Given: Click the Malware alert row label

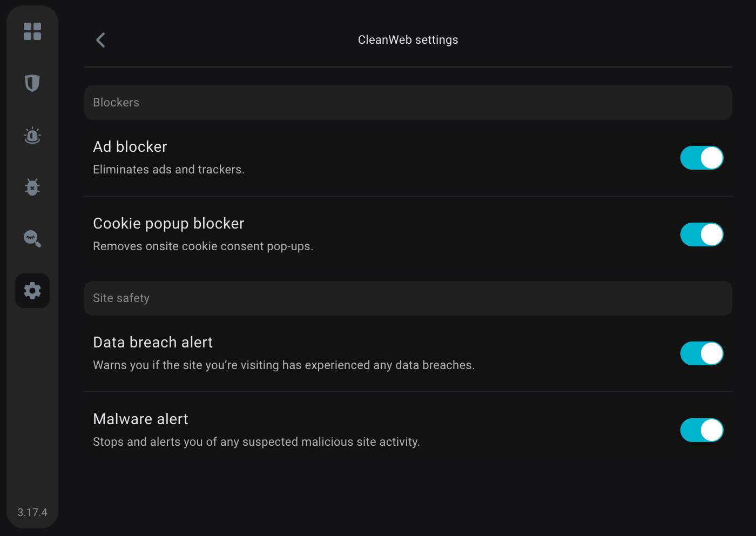Looking at the screenshot, I should [x=140, y=419].
